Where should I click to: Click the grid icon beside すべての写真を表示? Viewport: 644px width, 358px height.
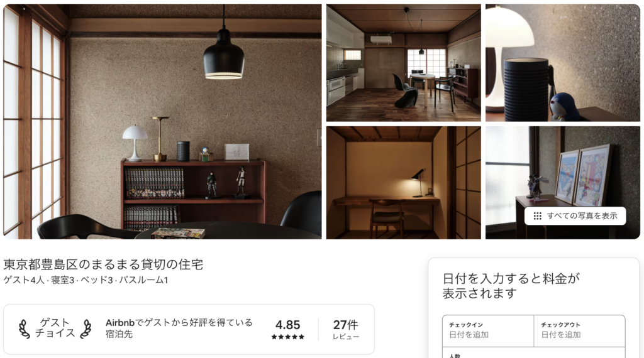point(537,216)
